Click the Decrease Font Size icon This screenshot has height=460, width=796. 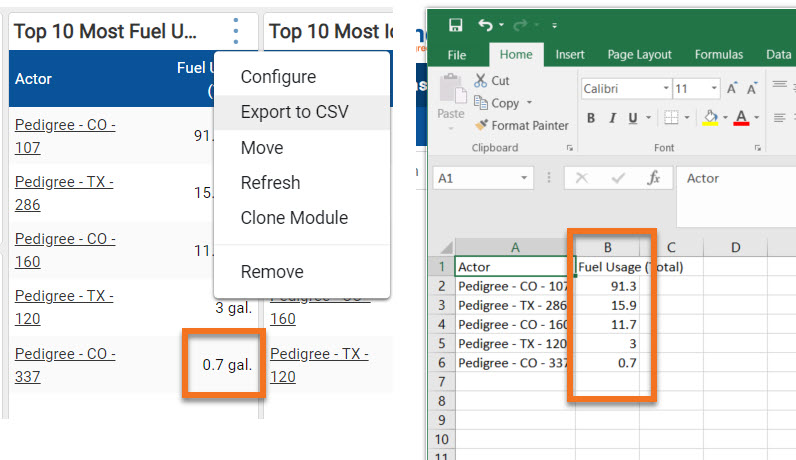(752, 88)
